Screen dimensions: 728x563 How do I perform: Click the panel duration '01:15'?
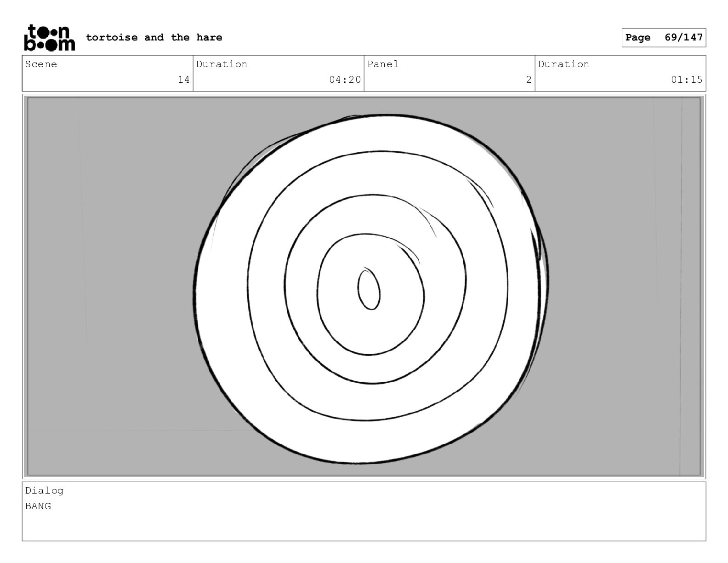(687, 80)
